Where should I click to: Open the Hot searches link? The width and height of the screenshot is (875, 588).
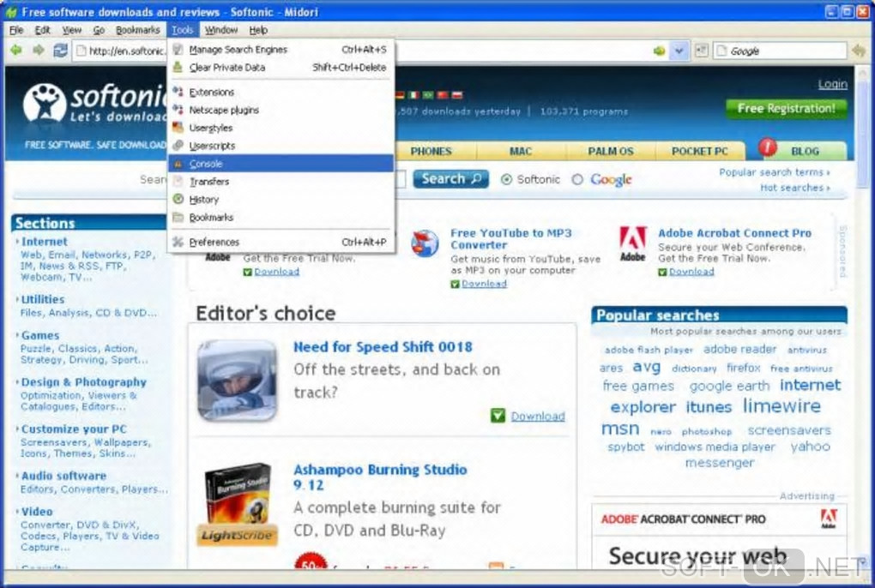click(794, 188)
